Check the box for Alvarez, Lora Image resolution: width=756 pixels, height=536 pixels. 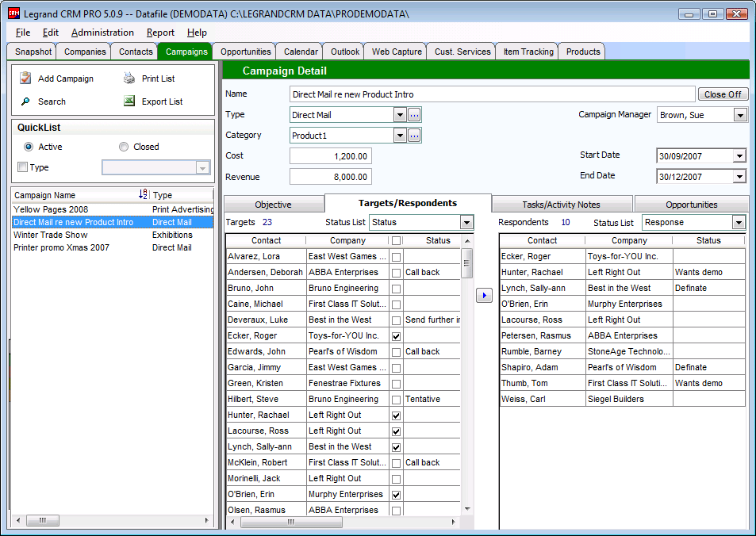point(396,257)
